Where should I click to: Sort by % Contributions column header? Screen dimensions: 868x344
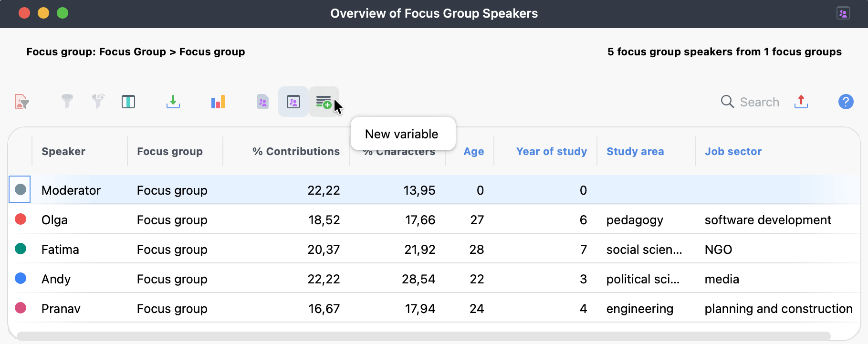[296, 151]
